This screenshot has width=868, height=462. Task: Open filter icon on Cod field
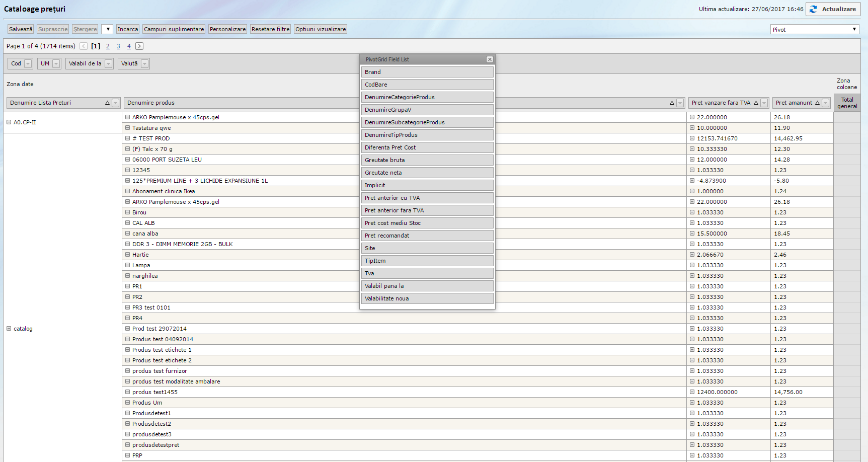[x=28, y=64]
